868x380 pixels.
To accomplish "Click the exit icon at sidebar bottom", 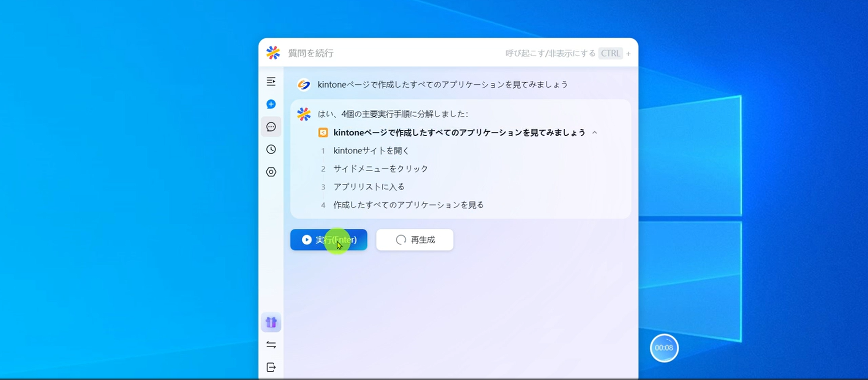I will click(x=271, y=367).
